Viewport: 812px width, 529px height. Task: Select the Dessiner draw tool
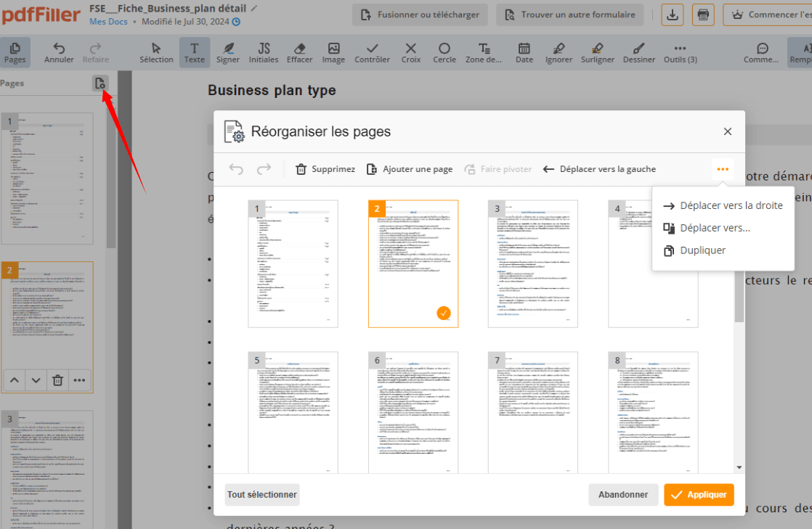(x=639, y=53)
